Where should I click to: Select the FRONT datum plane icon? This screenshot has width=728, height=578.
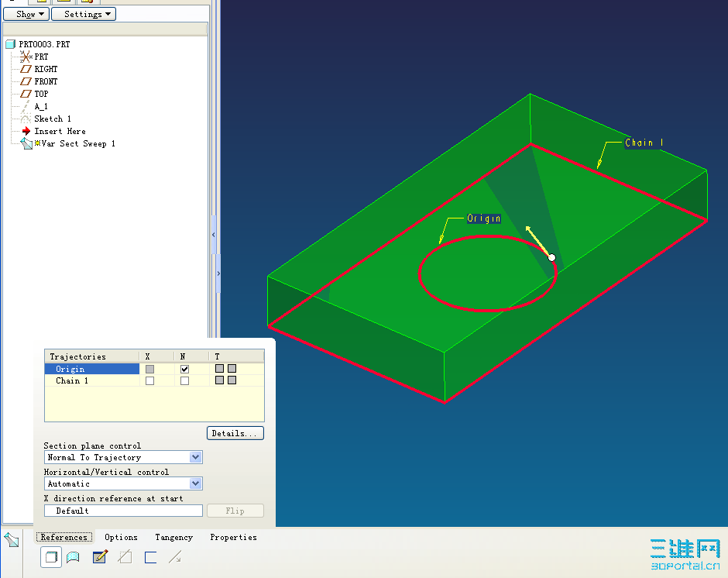click(26, 81)
